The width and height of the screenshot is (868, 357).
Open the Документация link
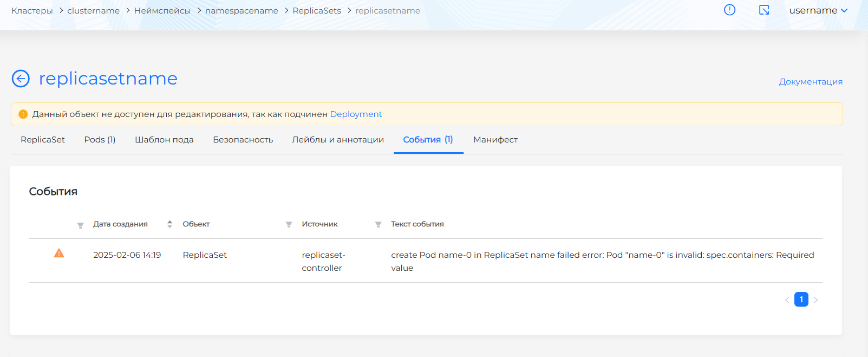click(x=810, y=82)
